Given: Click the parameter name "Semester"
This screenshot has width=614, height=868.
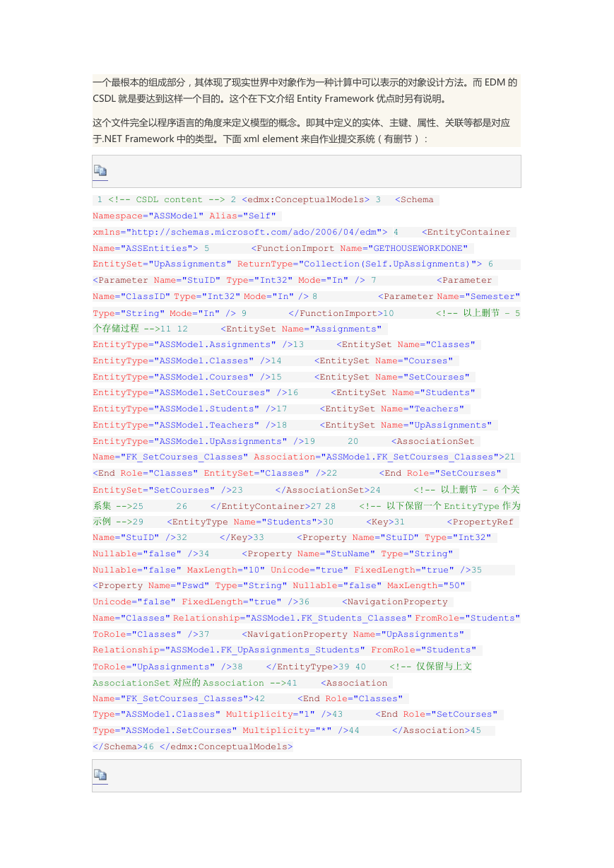Looking at the screenshot, I should coord(492,297).
